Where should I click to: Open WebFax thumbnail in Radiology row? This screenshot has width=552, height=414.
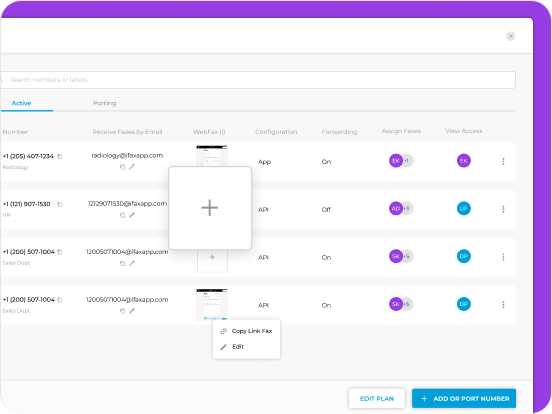point(212,155)
